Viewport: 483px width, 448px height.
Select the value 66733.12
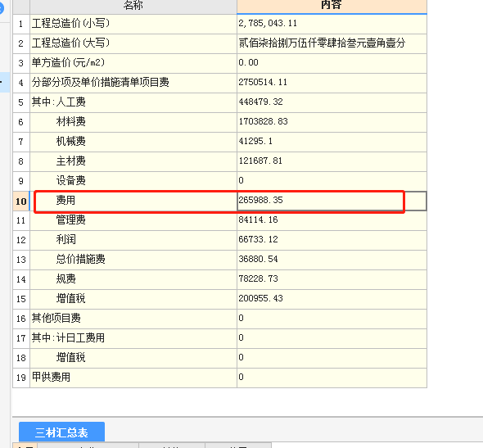point(332,240)
